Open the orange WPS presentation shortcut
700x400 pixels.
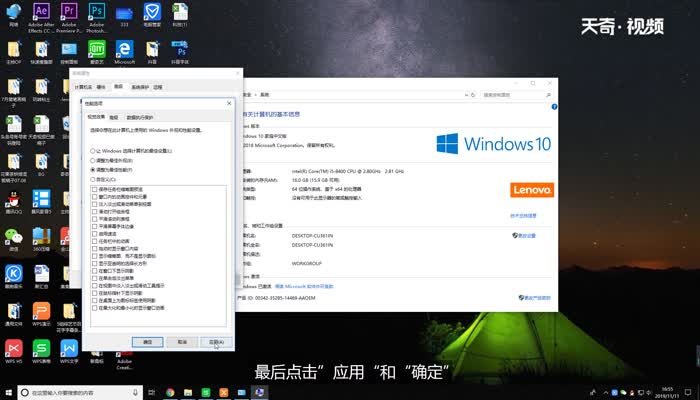pyautogui.click(x=42, y=313)
